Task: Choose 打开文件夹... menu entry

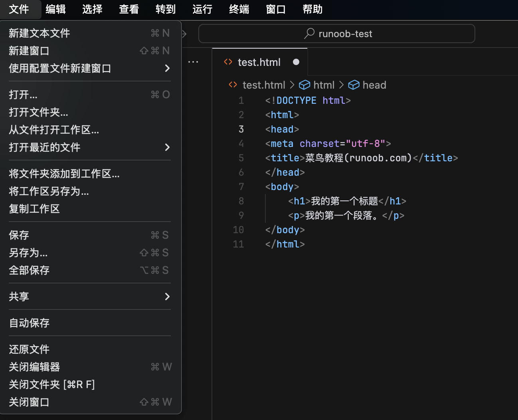Action: click(38, 112)
